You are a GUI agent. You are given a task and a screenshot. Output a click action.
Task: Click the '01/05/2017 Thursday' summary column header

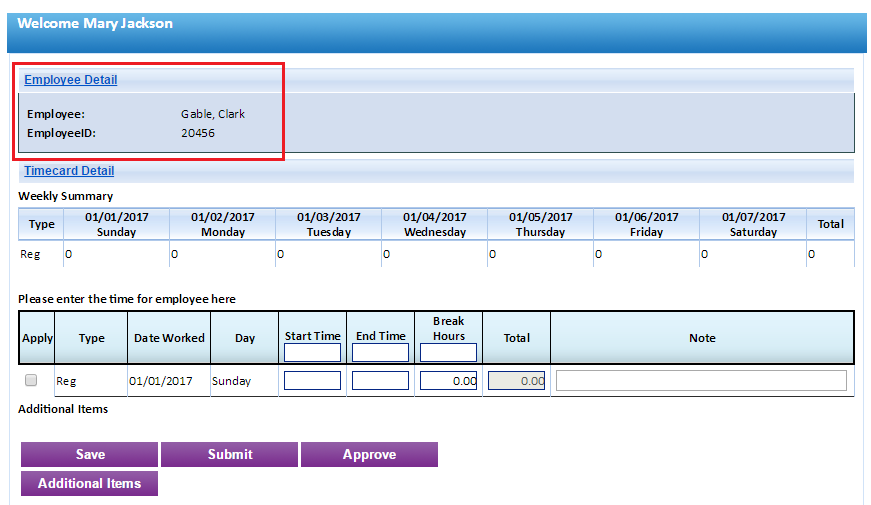(540, 224)
